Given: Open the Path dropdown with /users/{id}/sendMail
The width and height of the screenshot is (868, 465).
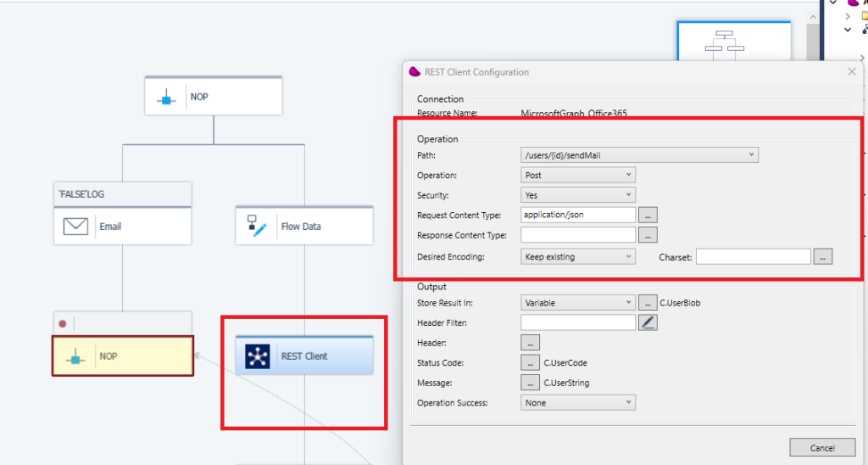Looking at the screenshot, I should [639, 154].
